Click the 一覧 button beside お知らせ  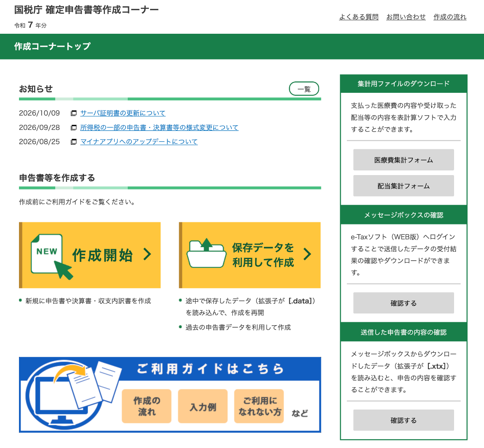coord(304,89)
